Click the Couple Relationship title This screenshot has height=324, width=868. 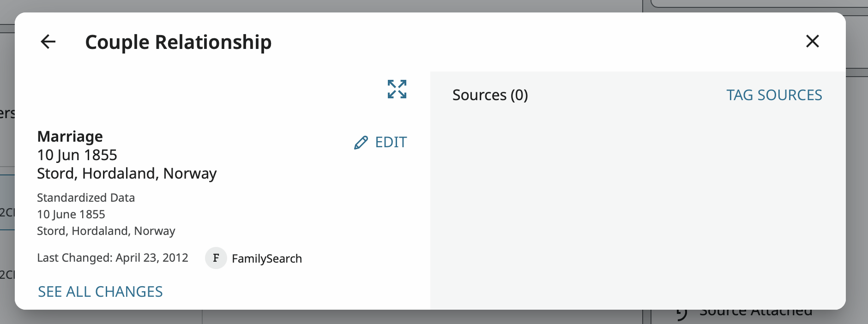pos(178,42)
